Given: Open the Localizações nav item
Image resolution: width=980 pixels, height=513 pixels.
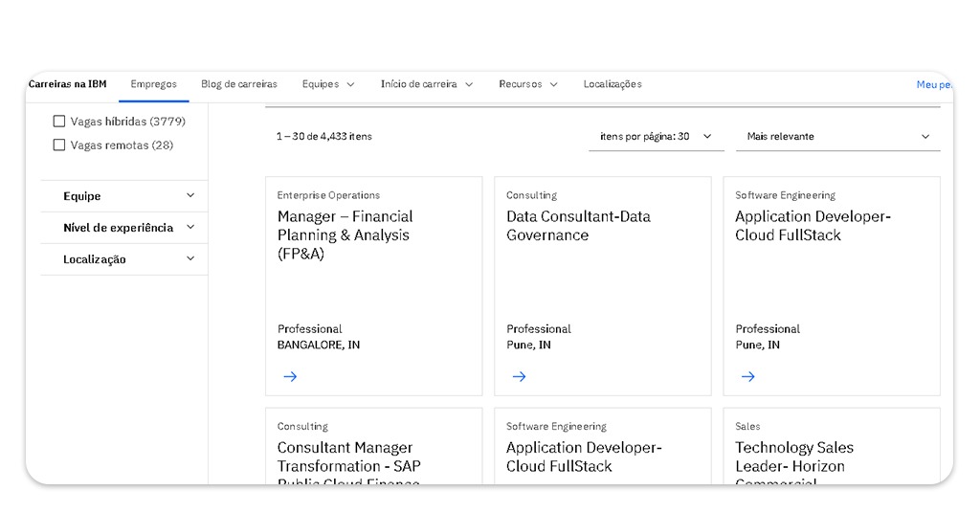Looking at the screenshot, I should coord(612,84).
